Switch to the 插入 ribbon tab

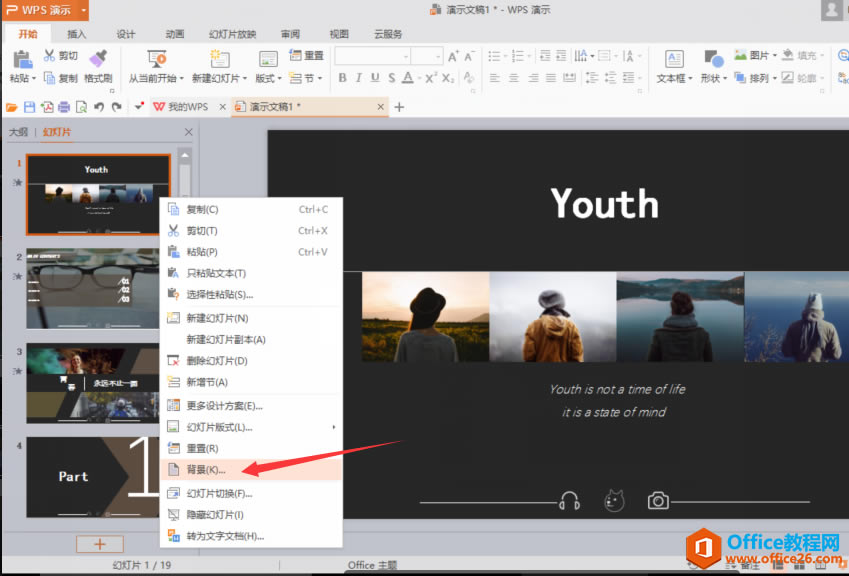(76, 34)
